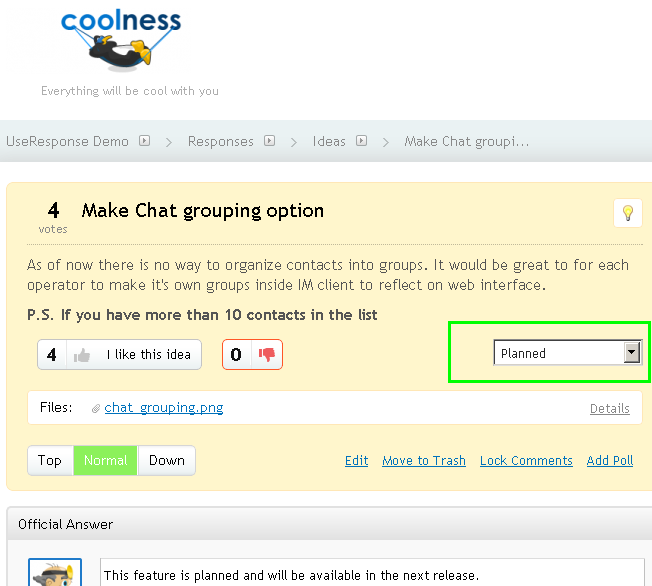Screen dimensions: 652x586
Task: Open the chat_grouping.png file link
Action: (x=164, y=408)
